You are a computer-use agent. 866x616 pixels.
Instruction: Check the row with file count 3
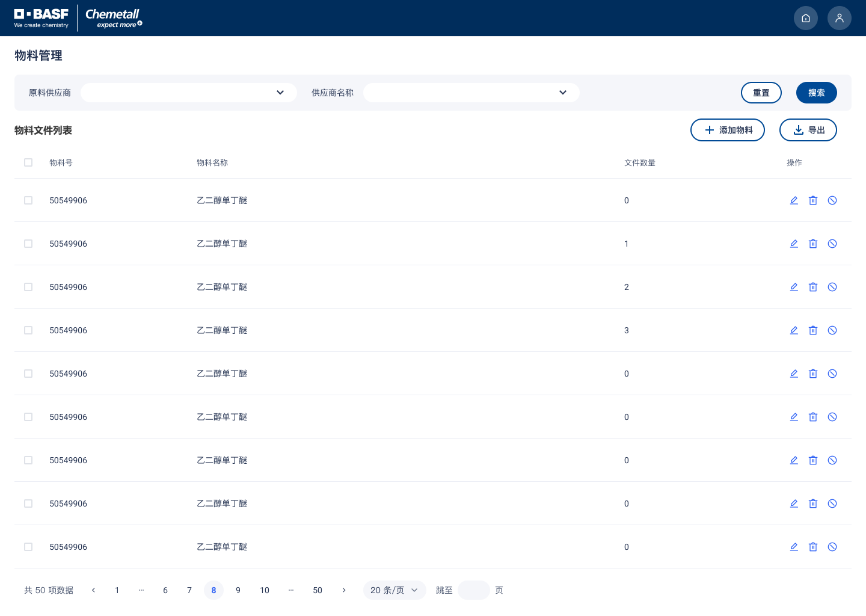coord(28,330)
